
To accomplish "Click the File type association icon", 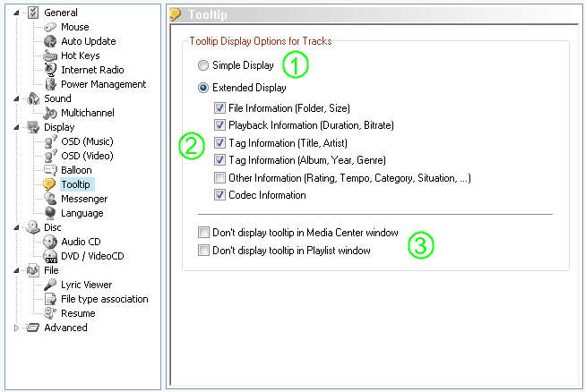I will (50, 299).
